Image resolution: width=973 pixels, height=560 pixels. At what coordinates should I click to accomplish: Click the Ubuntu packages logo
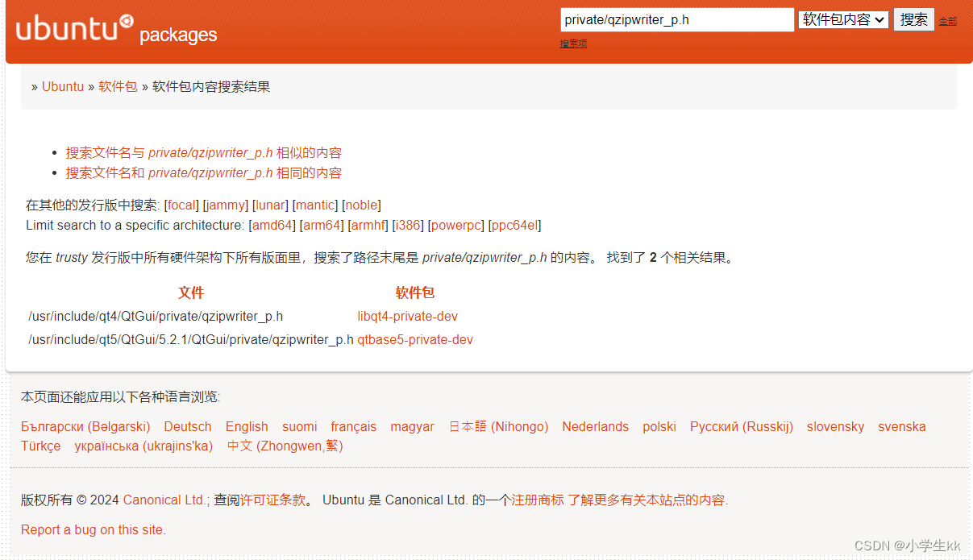pos(116,30)
